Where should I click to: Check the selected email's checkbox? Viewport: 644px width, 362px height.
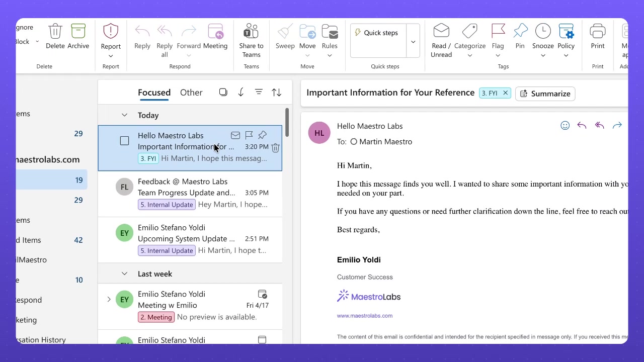tap(124, 141)
